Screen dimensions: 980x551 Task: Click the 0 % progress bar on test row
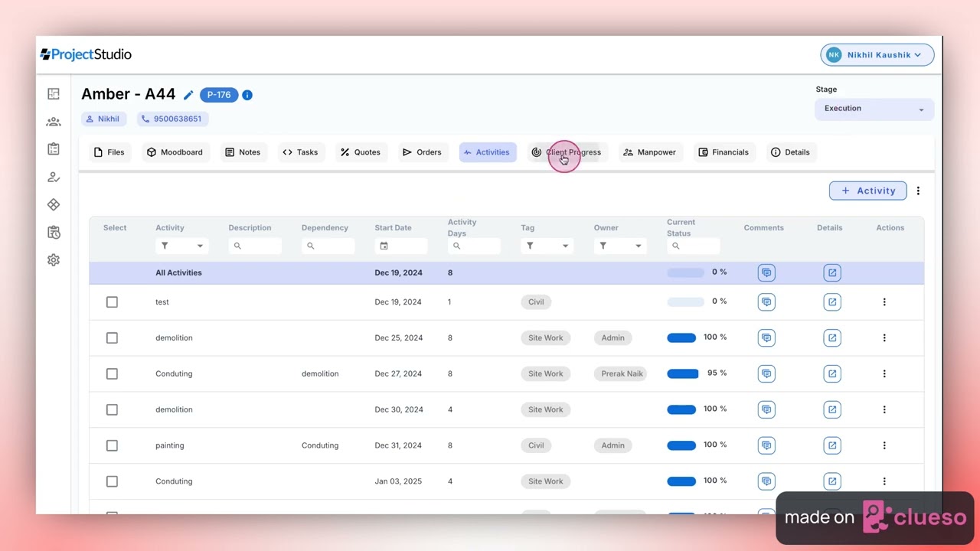[685, 302]
